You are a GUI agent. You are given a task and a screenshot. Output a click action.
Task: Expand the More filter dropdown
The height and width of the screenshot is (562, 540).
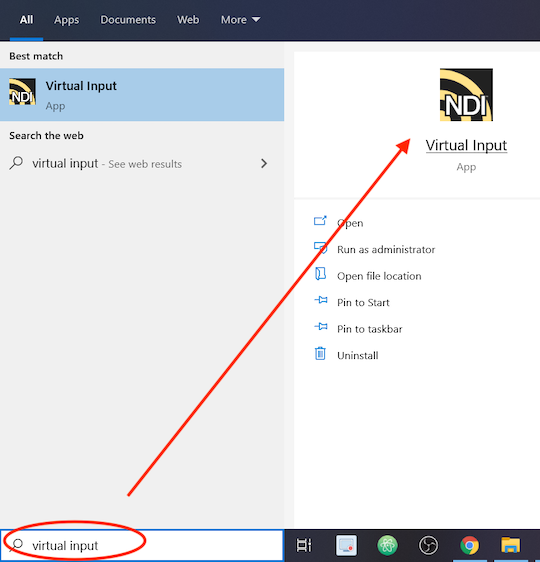tap(240, 20)
